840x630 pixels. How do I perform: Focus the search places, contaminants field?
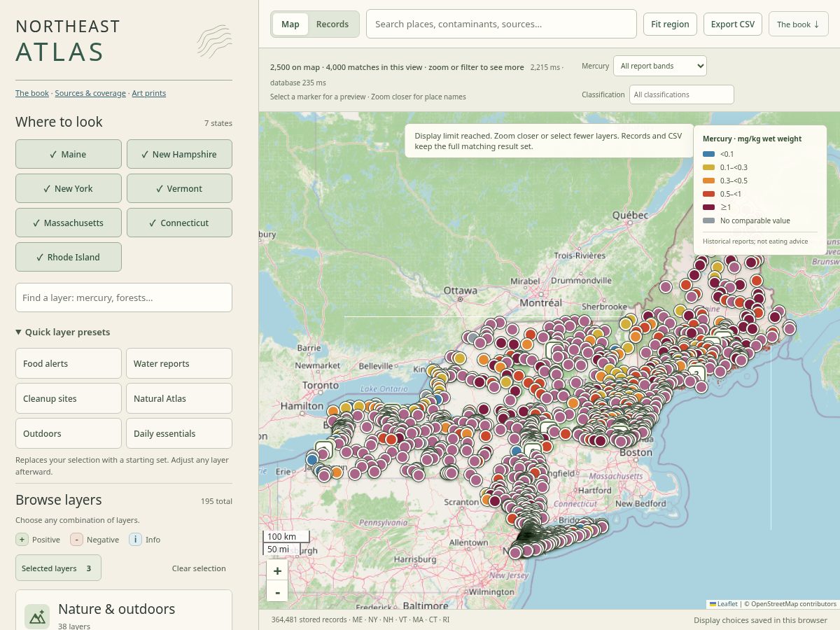click(501, 24)
